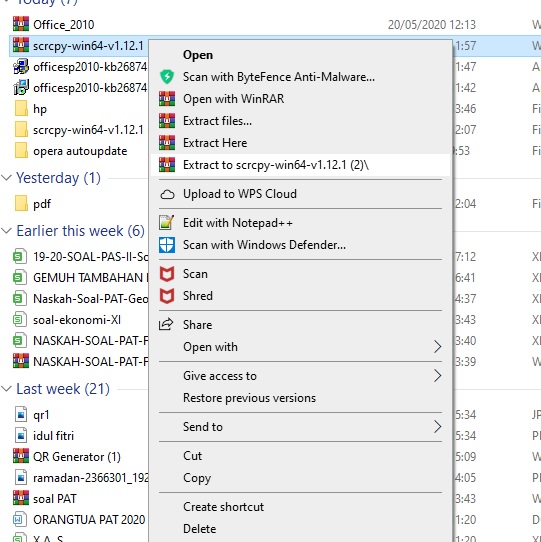Click the WinRAR archive icon of scrcpy-win64-v1.12.1
Image resolution: width=541 pixels, height=542 pixels.
pyautogui.click(x=21, y=45)
